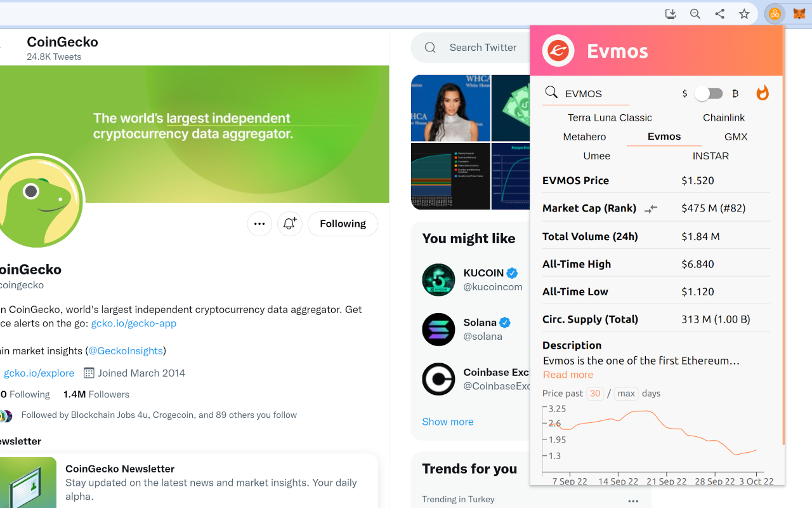Screen dimensions: 812x508
Task: Select the Terra Luna Classic coin tab
Action: [610, 117]
